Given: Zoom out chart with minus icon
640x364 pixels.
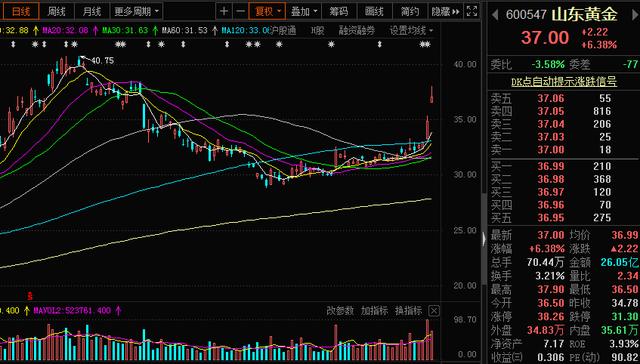Looking at the screenshot, I should [241, 11].
